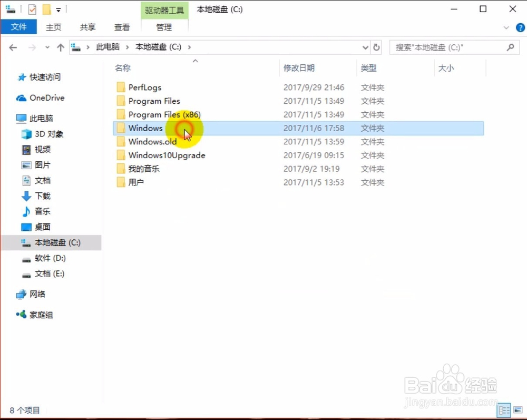Open 桌面 in the sidebar
Image resolution: width=527 pixels, height=420 pixels.
click(42, 227)
